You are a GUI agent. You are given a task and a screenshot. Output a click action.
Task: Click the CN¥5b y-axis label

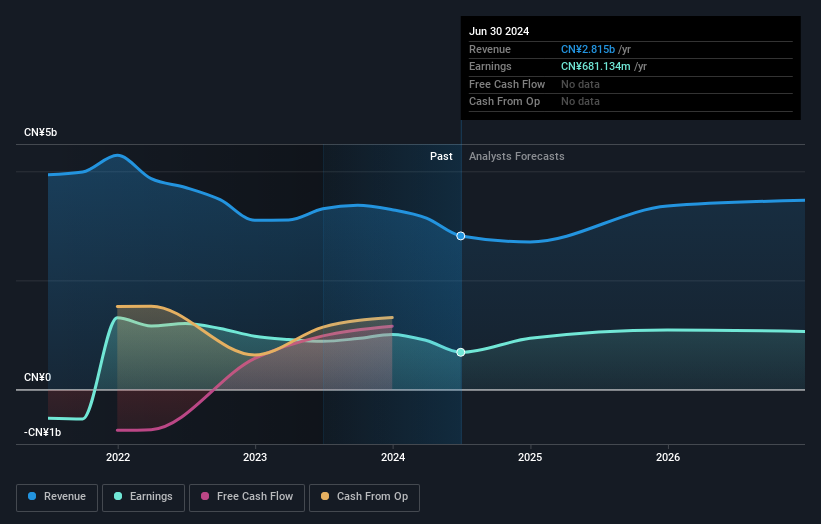point(40,132)
